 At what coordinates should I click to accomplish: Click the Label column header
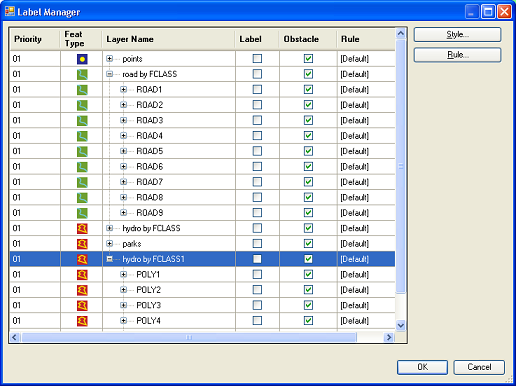(257, 39)
